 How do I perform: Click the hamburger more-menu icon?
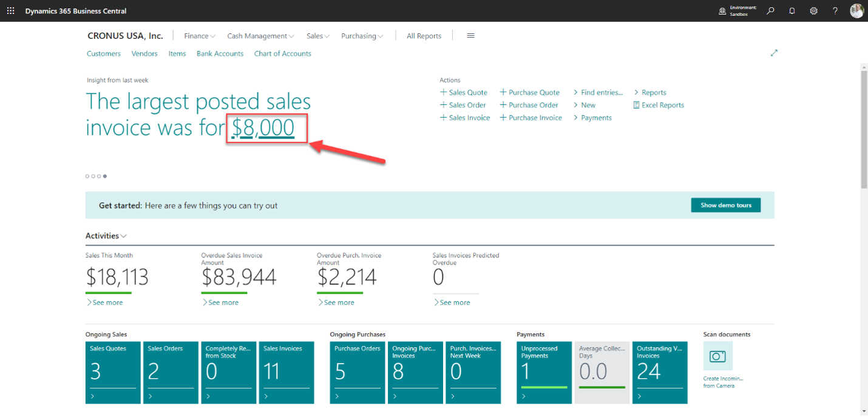tap(470, 36)
